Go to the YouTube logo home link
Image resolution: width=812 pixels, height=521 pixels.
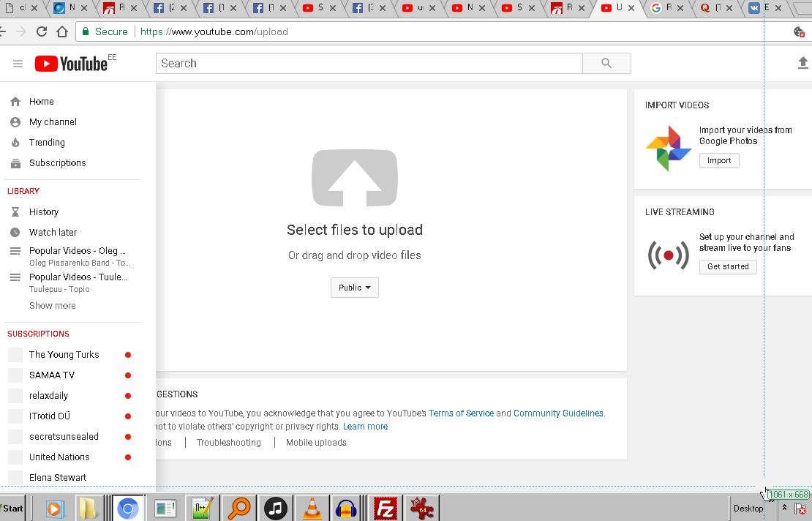pos(72,64)
